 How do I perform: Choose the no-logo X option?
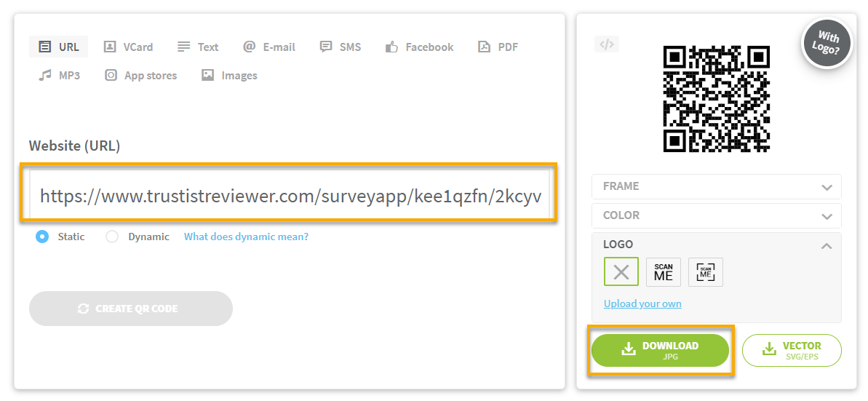[621, 272]
